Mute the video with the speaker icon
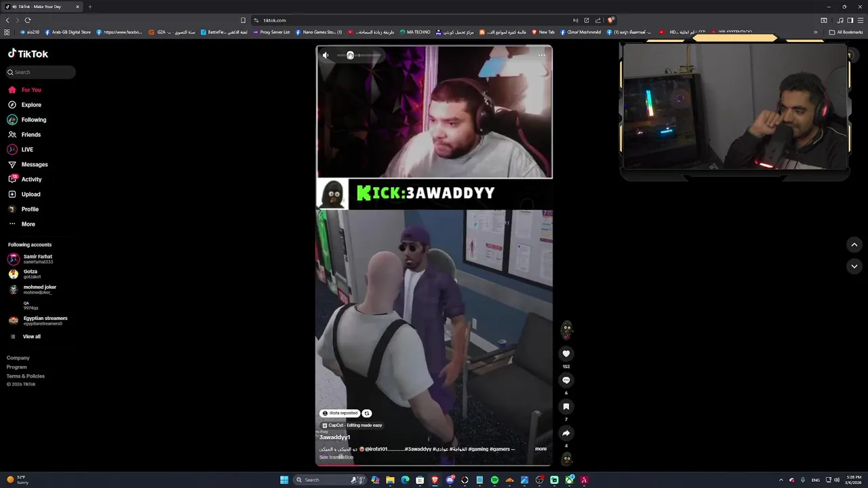Screen dimensions: 868x488 pyautogui.click(x=325, y=56)
